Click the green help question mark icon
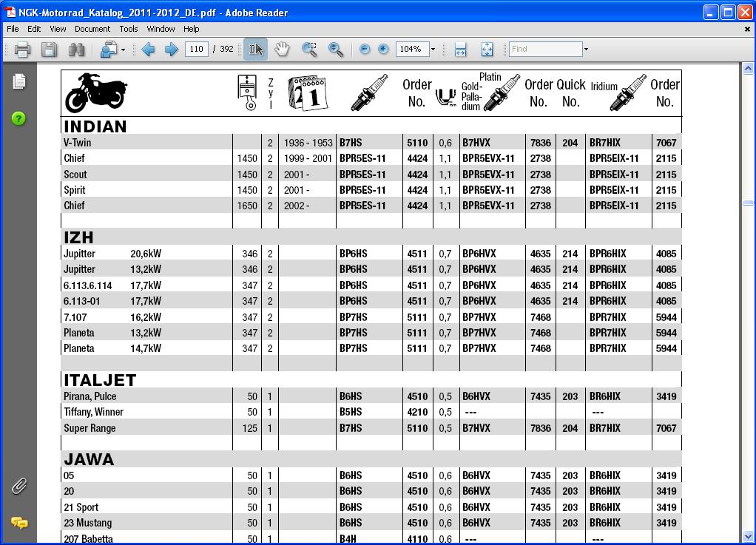 18,118
